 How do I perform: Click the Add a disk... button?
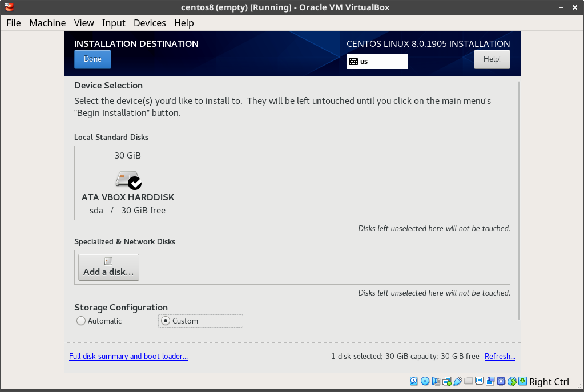tap(109, 267)
